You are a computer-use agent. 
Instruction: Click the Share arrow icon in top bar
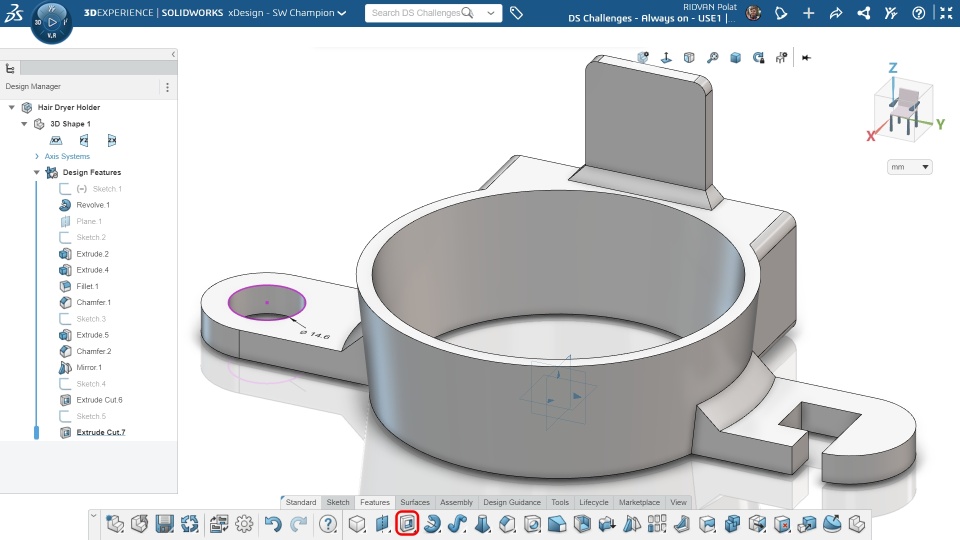point(836,13)
